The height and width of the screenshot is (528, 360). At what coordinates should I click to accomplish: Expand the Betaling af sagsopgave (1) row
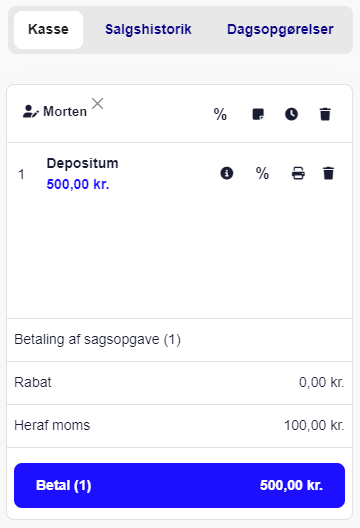(179, 339)
